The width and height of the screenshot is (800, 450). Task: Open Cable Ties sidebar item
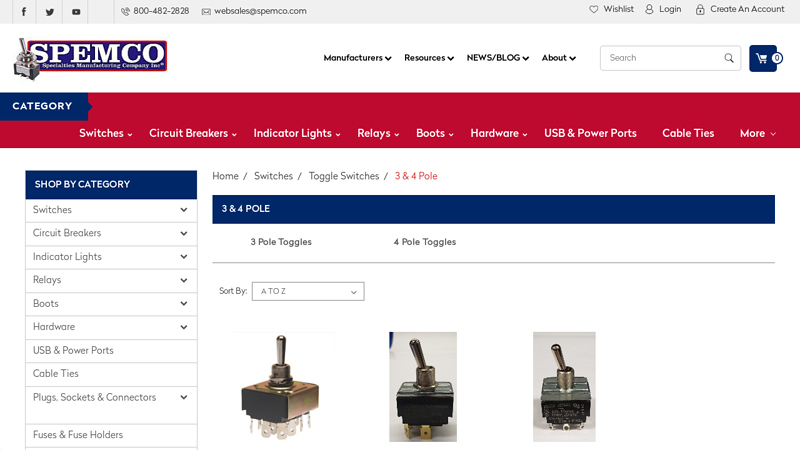56,373
